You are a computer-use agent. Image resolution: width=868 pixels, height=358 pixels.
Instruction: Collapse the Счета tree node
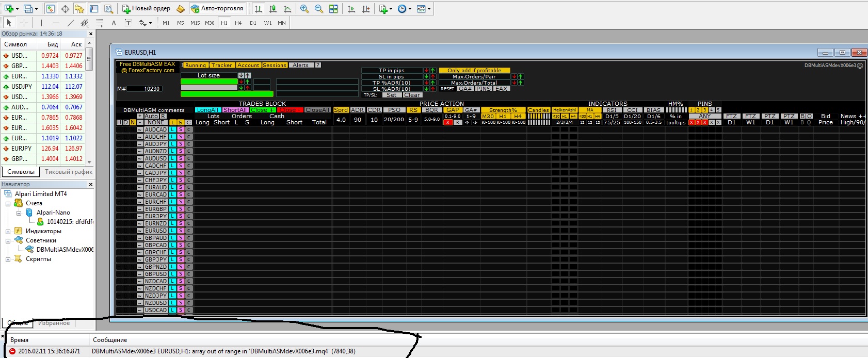pyautogui.click(x=8, y=203)
